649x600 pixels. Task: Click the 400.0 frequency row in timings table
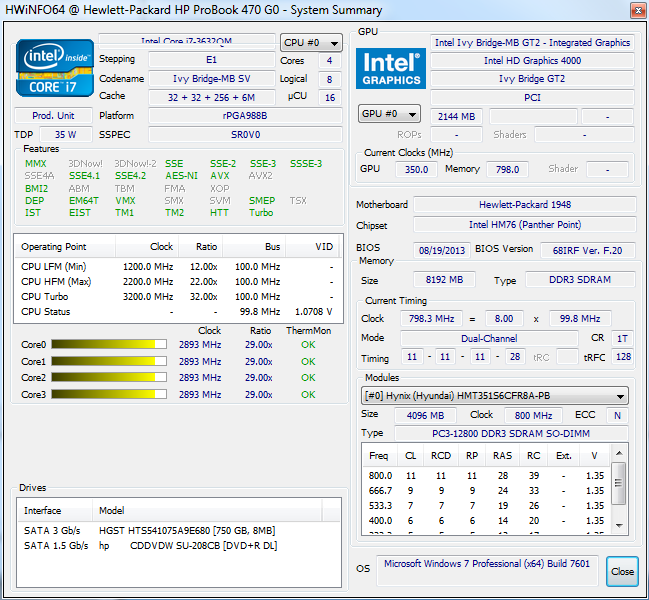point(486,521)
